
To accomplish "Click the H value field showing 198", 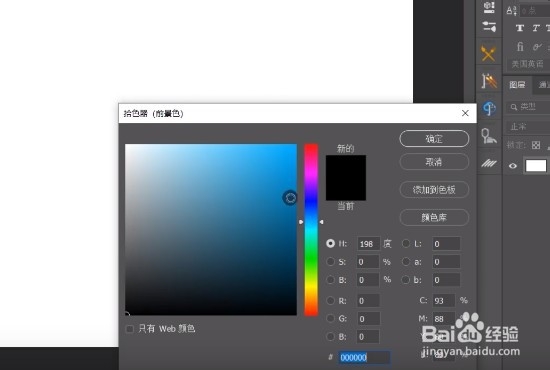I will coord(368,244).
